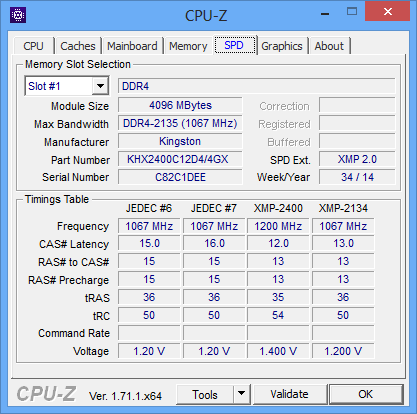Close the CPU-Z window
The image size is (417, 414).
click(x=388, y=12)
